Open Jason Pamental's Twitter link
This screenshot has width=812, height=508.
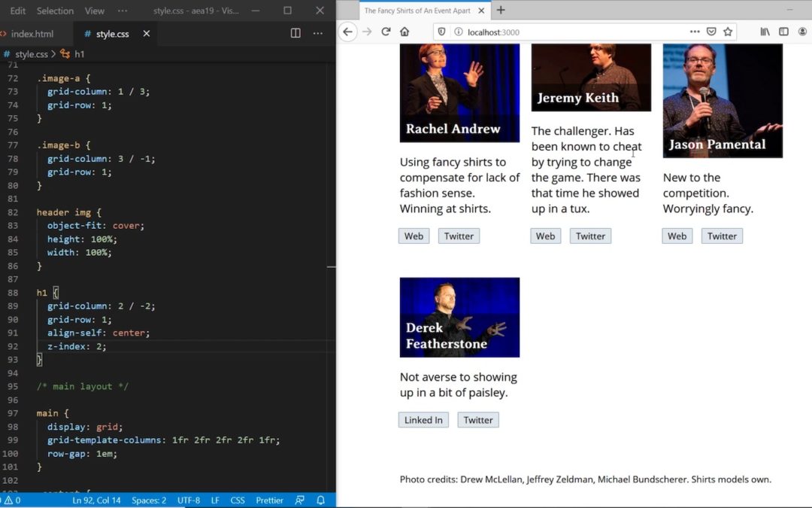tap(722, 236)
